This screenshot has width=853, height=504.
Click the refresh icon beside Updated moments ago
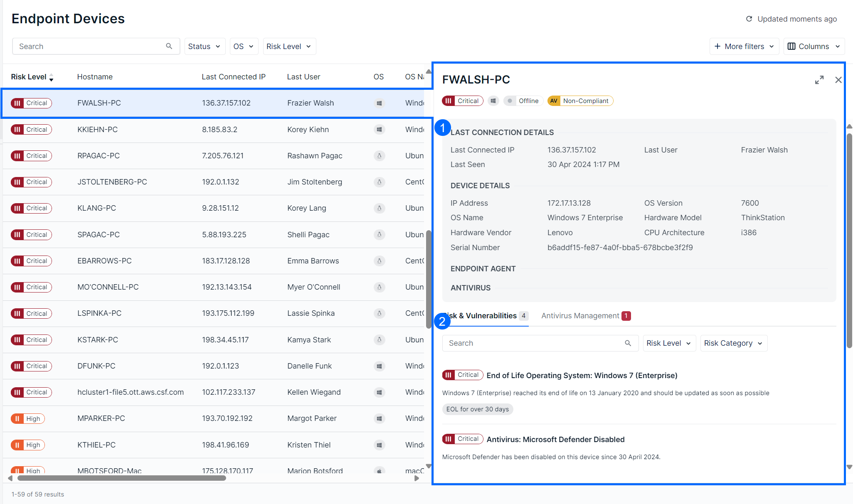(x=749, y=19)
